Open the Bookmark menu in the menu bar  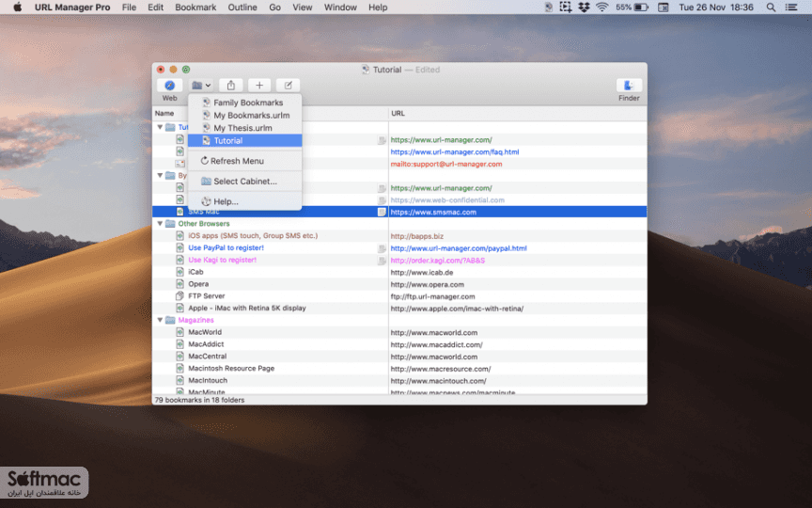click(x=195, y=8)
